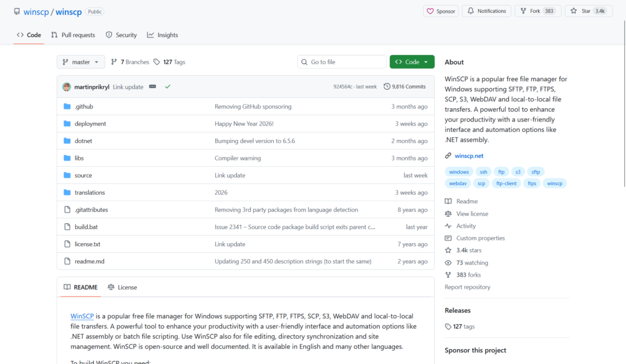
Task: Open the 7 Branches link
Action: [130, 62]
